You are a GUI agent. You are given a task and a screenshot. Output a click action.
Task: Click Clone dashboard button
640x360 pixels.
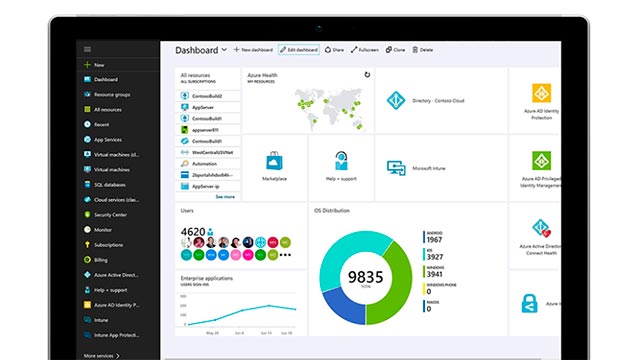pos(396,50)
